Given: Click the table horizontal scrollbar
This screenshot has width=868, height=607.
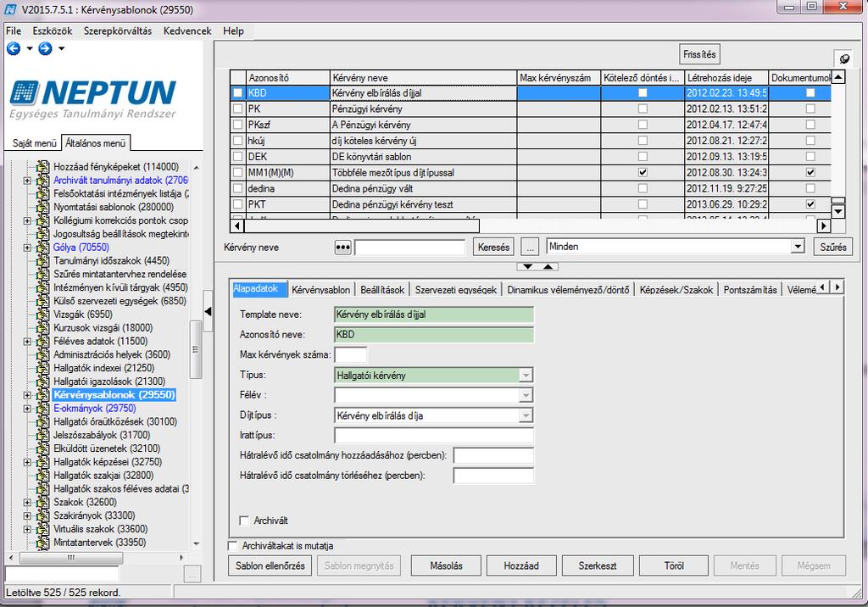Looking at the screenshot, I should 361,226.
